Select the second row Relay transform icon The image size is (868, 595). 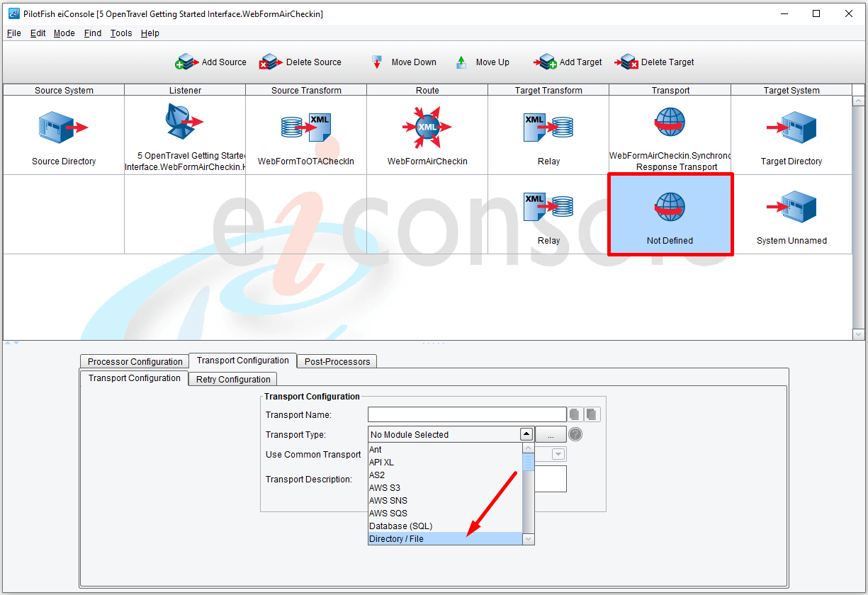coord(548,207)
